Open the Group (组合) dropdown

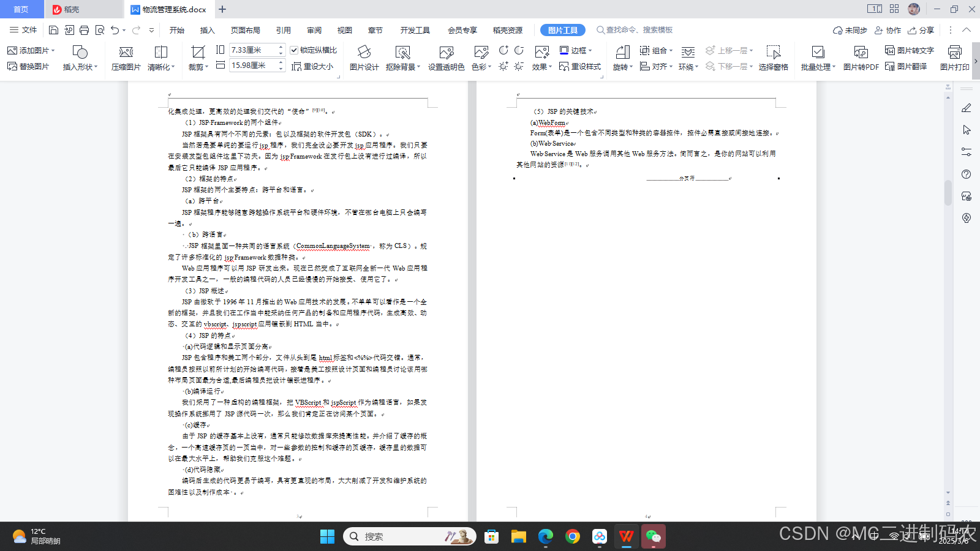656,50
